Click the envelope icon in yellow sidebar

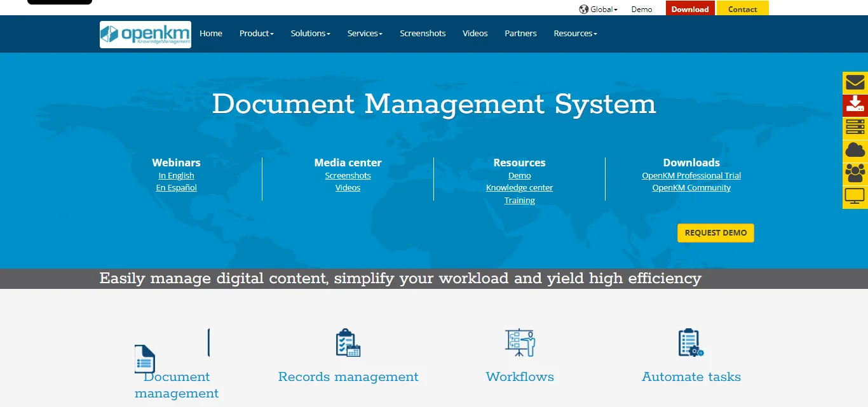coord(855,83)
